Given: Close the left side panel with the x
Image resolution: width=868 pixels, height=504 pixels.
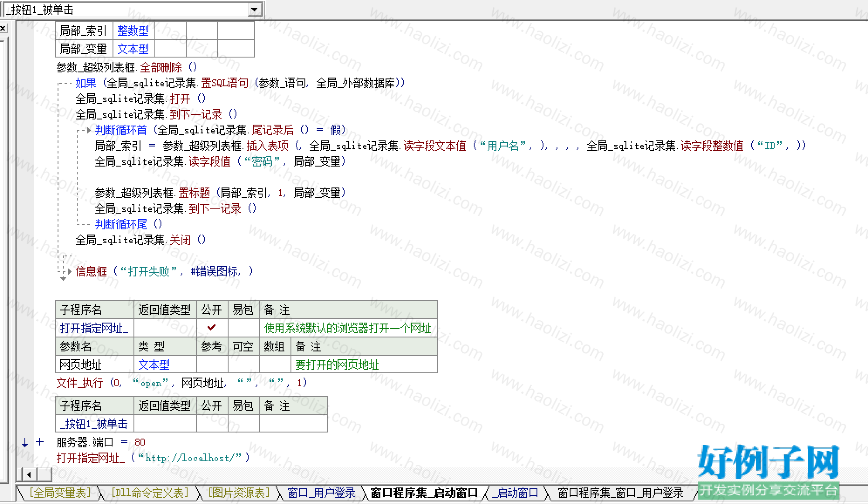Looking at the screenshot, I should [x=3, y=29].
